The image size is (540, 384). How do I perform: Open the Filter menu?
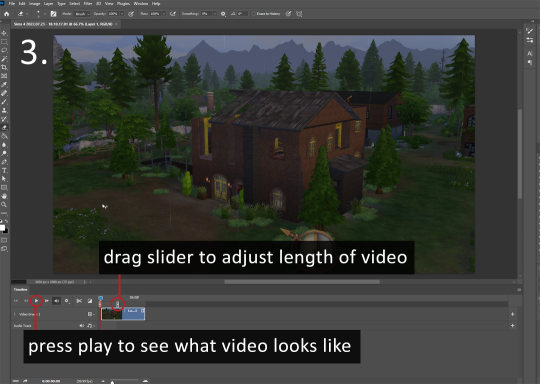point(88,3)
